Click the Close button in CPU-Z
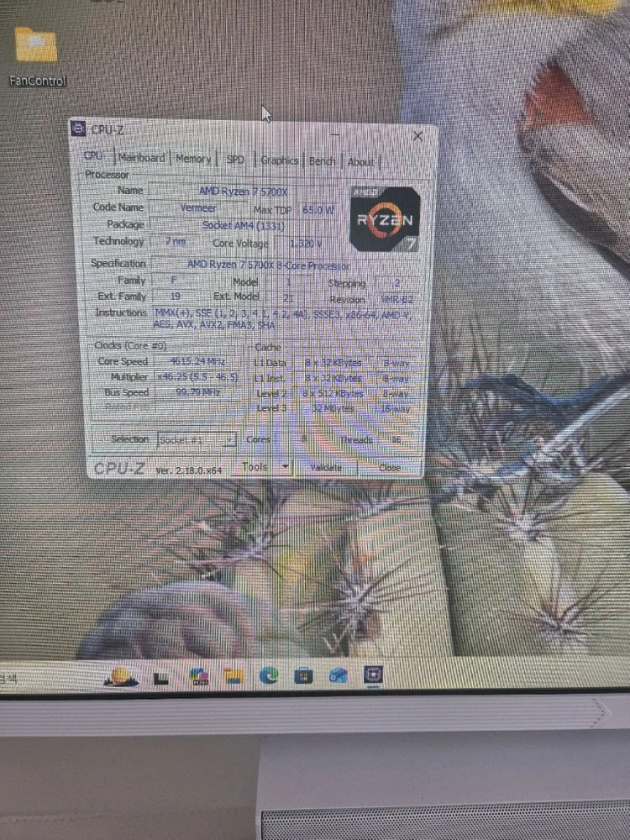The width and height of the screenshot is (630, 840). pos(390,468)
